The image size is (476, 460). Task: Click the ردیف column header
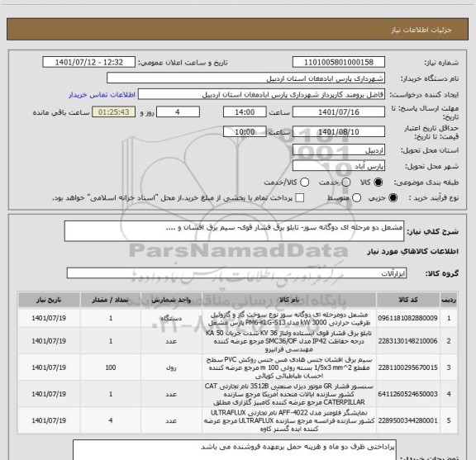[x=449, y=300]
